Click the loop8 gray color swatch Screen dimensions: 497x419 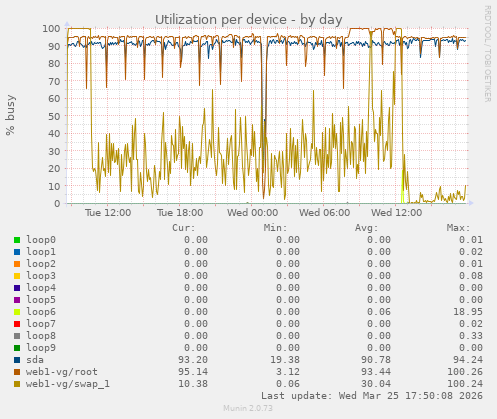(17, 336)
